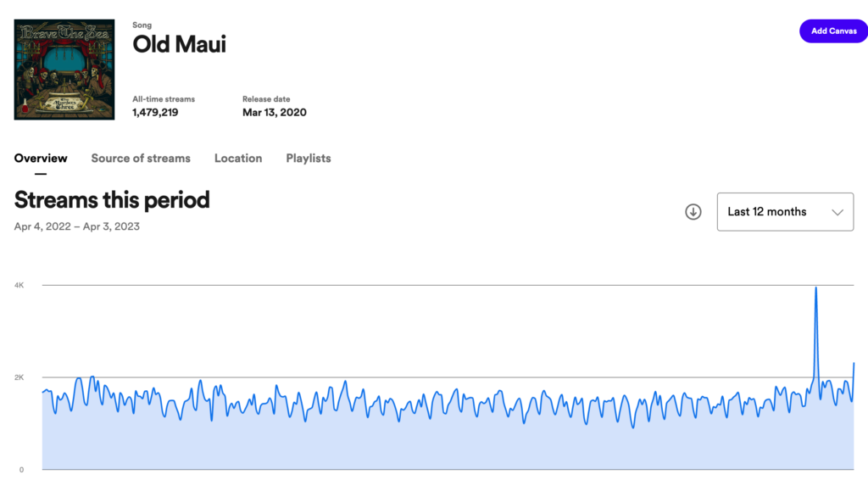
Task: Click the Streams this period heading
Action: pos(112,200)
